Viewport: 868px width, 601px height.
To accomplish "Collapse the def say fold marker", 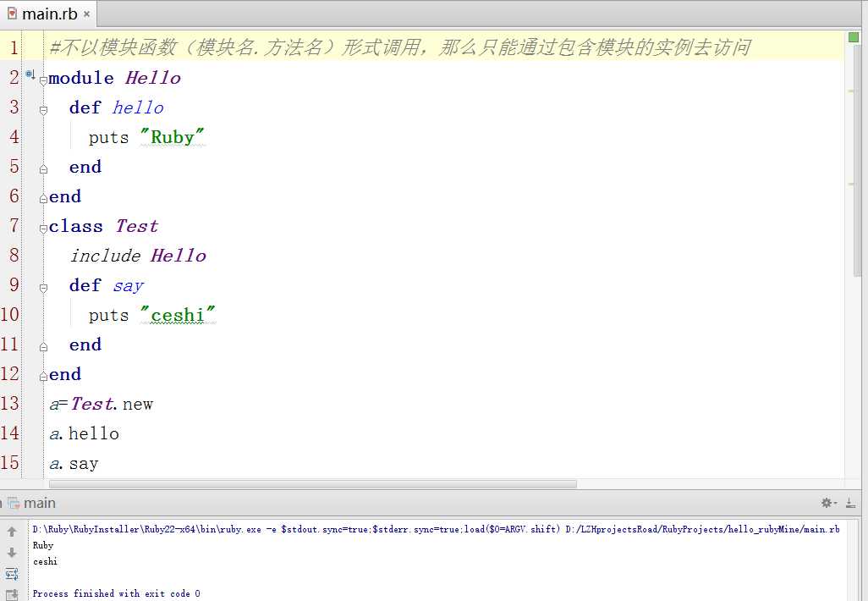I will pyautogui.click(x=43, y=288).
